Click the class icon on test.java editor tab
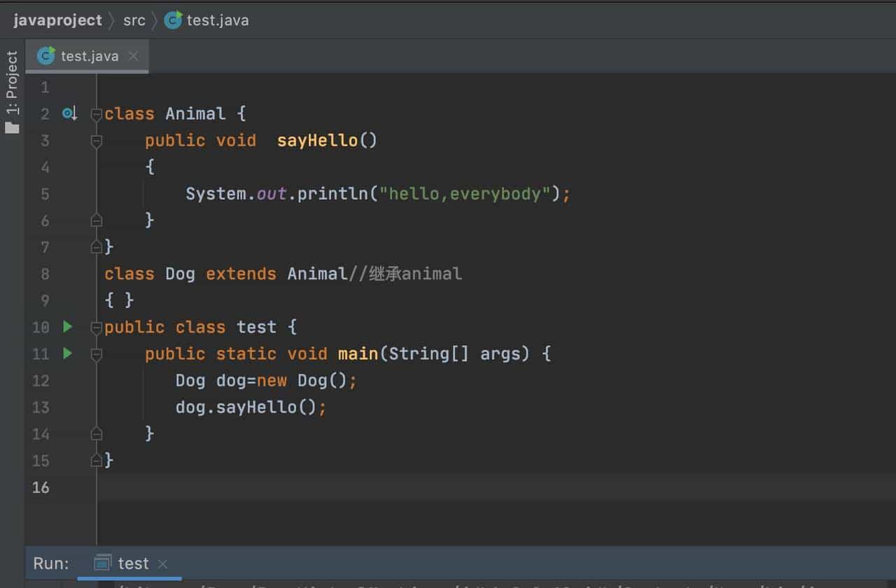The image size is (896, 588). [46, 56]
